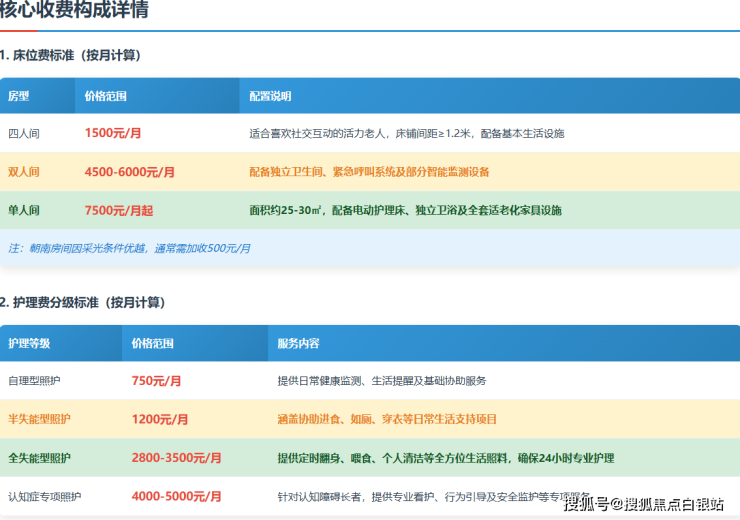
Task: Select the 双人间 row label
Action: coord(23,172)
